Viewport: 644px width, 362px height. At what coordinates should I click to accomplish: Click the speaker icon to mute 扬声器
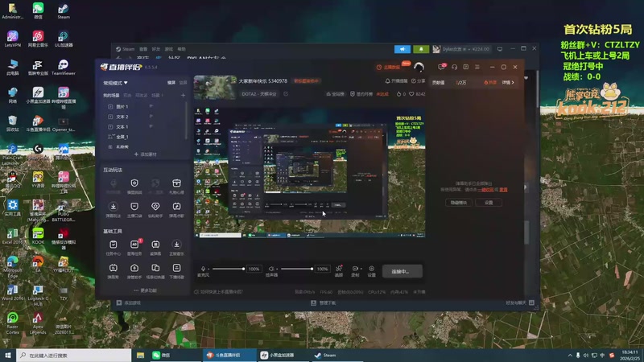point(271,269)
